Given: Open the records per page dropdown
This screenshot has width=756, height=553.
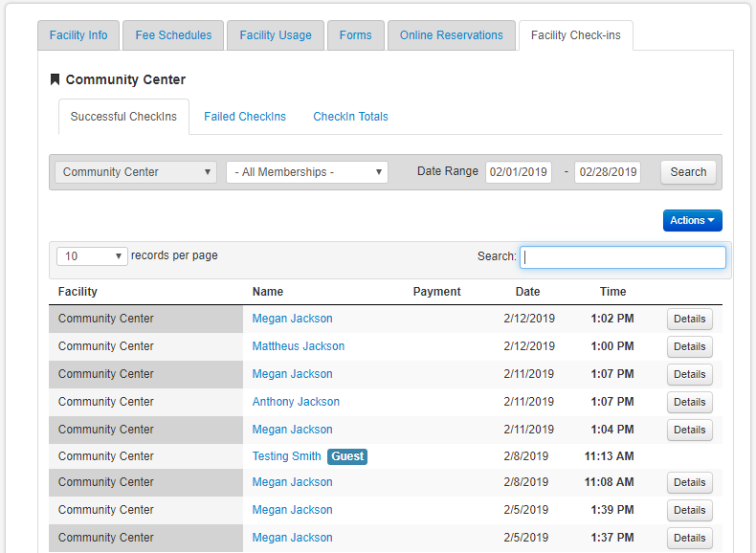Looking at the screenshot, I should (x=92, y=256).
